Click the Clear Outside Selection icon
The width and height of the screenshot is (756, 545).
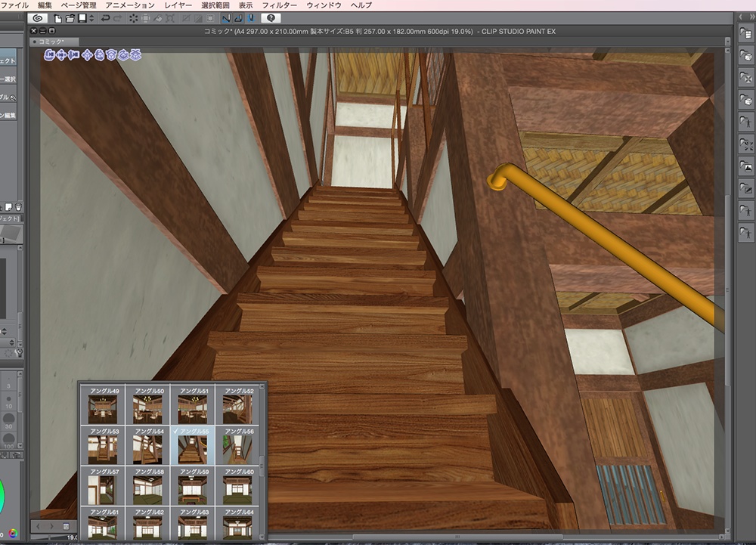coord(145,18)
